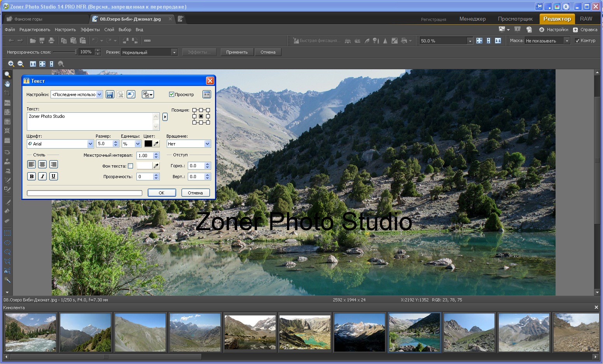Save current text settings with floppy icon
The image size is (603, 364).
click(110, 94)
